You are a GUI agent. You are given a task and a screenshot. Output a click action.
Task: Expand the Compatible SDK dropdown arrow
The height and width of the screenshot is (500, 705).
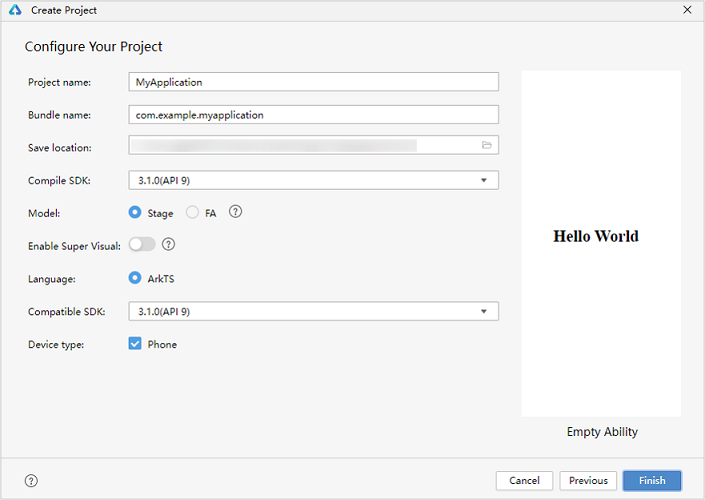click(x=484, y=311)
